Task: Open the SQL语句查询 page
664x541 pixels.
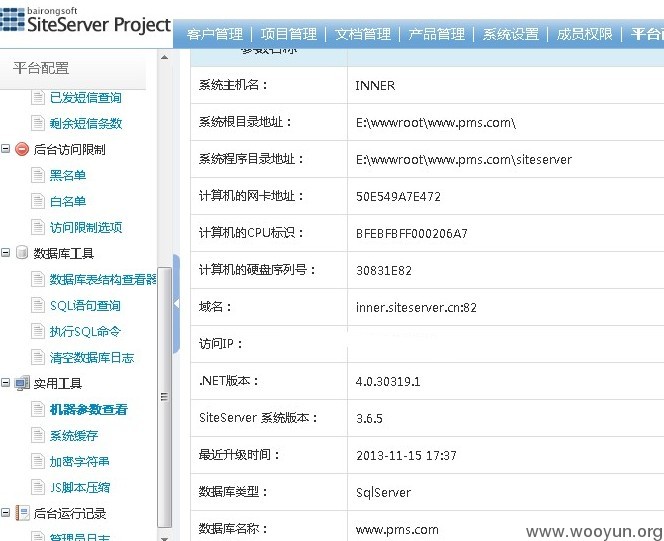Action: point(85,305)
